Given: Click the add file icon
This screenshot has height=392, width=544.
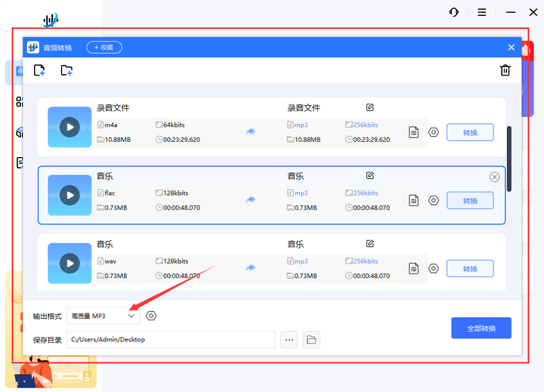Looking at the screenshot, I should (x=39, y=70).
